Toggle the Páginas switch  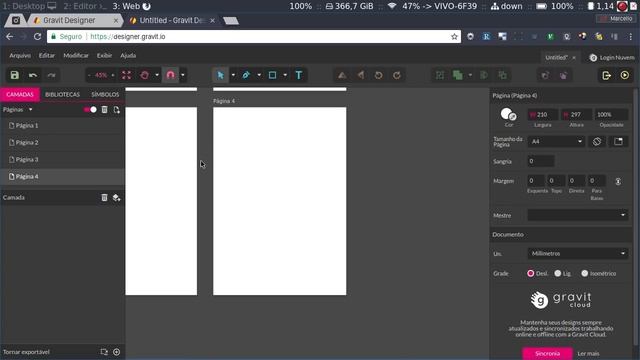pos(90,109)
